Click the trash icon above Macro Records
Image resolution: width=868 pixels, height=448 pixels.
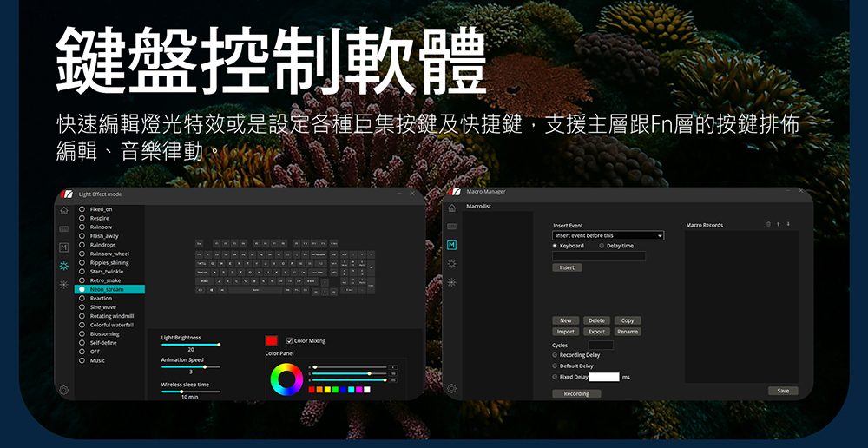click(x=767, y=225)
